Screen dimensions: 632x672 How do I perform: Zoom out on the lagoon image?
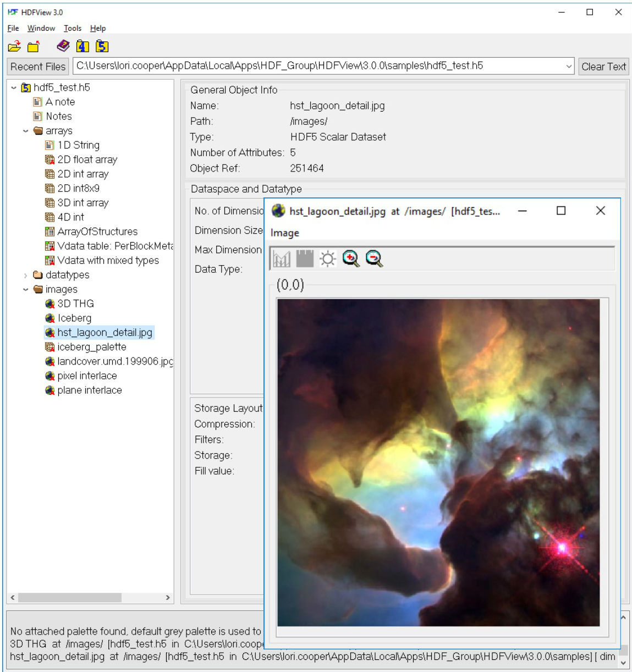click(374, 258)
